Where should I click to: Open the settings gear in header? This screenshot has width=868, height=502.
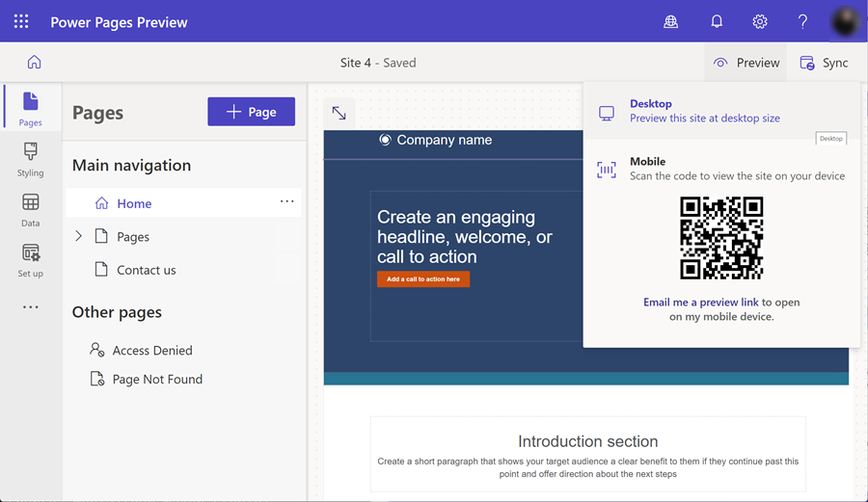[760, 21]
